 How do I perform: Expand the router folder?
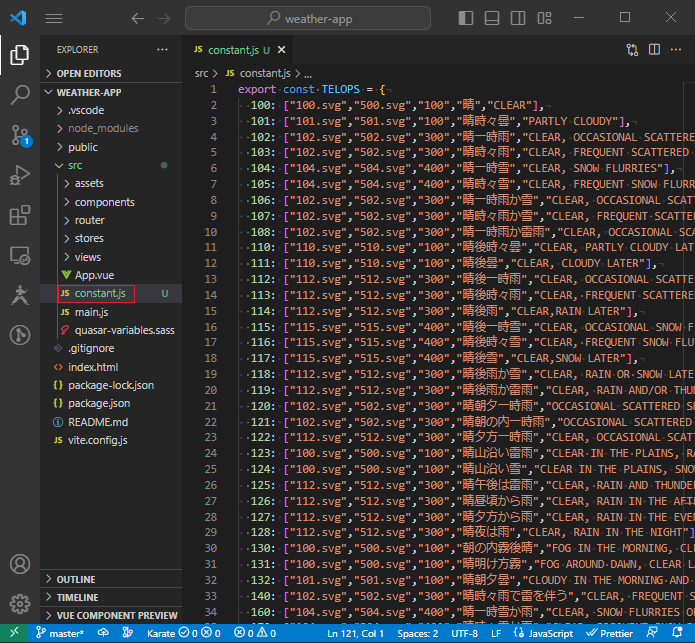click(111, 220)
